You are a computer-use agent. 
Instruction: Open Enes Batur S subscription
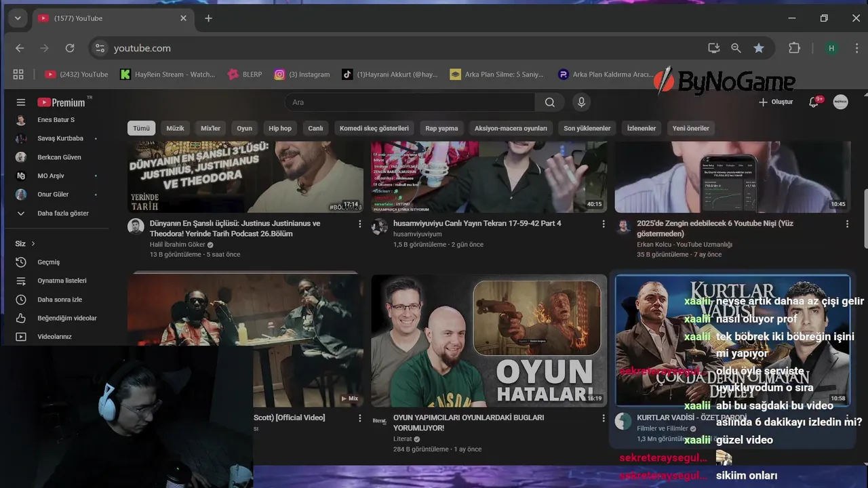point(56,120)
